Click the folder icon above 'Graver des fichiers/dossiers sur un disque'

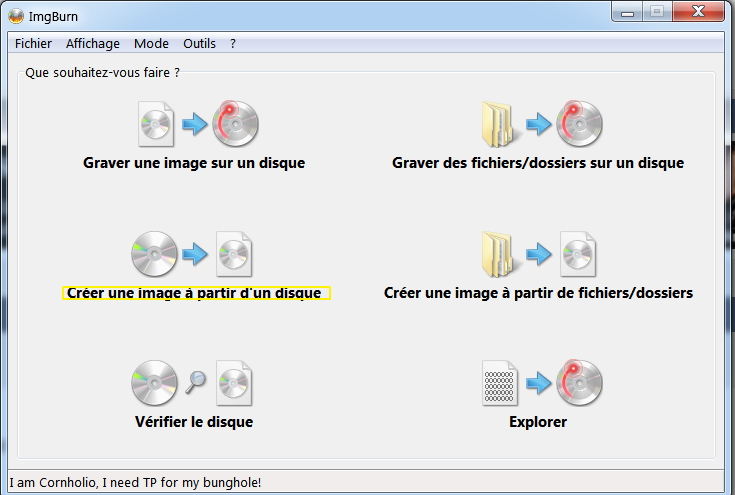point(500,124)
